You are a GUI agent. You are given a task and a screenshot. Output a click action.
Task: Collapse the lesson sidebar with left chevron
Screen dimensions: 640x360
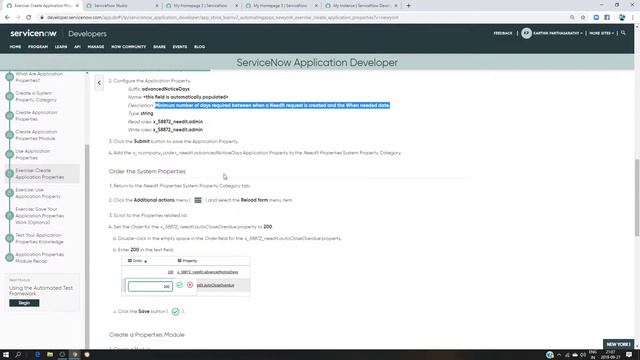click(99, 83)
